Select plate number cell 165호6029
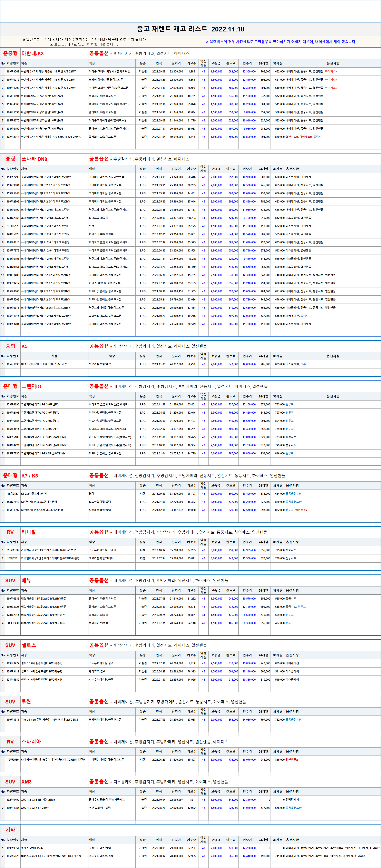This screenshot has height=868, width=381. [13, 856]
